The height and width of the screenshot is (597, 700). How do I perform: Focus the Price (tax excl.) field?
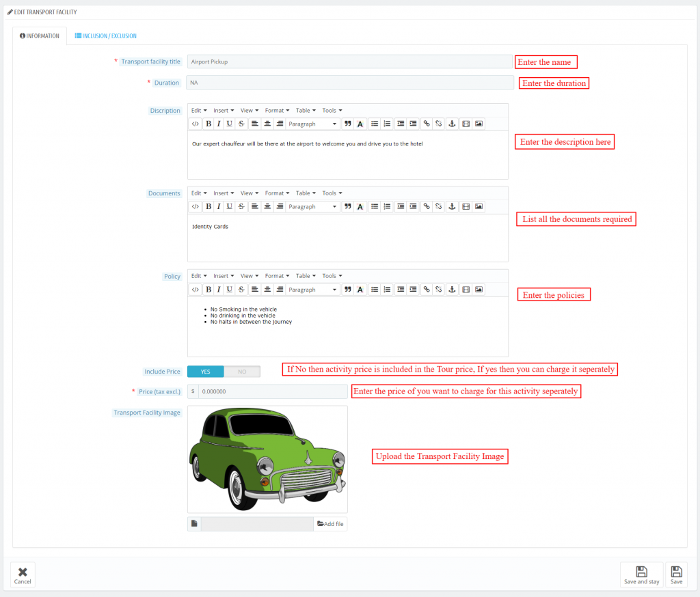(x=273, y=391)
